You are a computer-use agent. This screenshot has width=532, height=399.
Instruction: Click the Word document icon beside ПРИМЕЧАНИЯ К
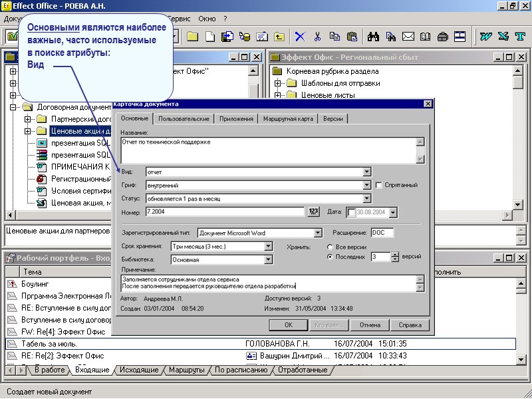(x=41, y=167)
